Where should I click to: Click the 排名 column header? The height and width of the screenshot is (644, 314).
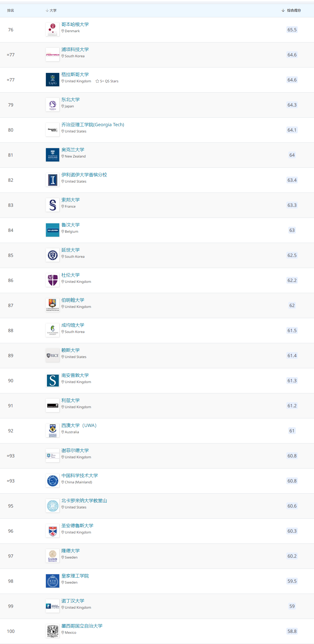point(11,11)
